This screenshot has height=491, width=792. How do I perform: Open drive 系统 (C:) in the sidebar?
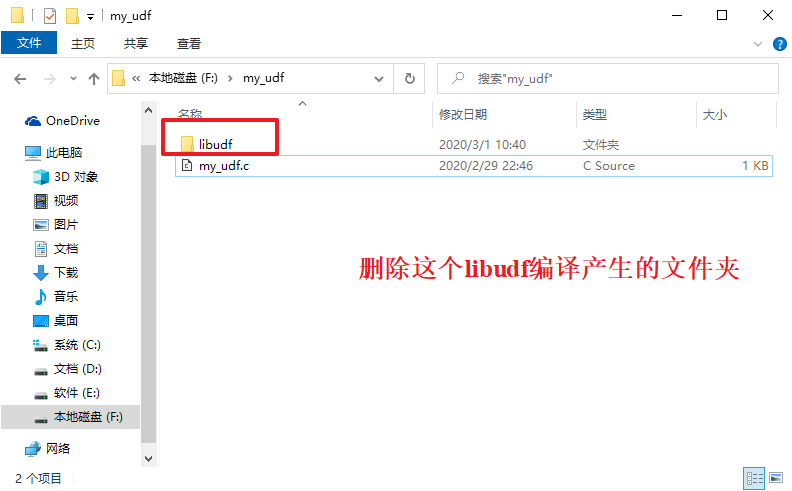(67, 345)
